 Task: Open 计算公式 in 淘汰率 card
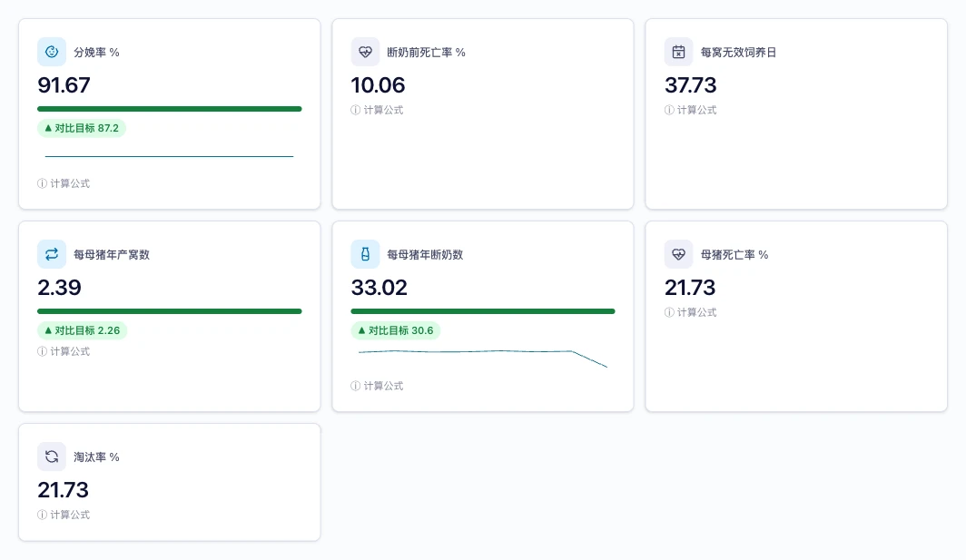64,515
